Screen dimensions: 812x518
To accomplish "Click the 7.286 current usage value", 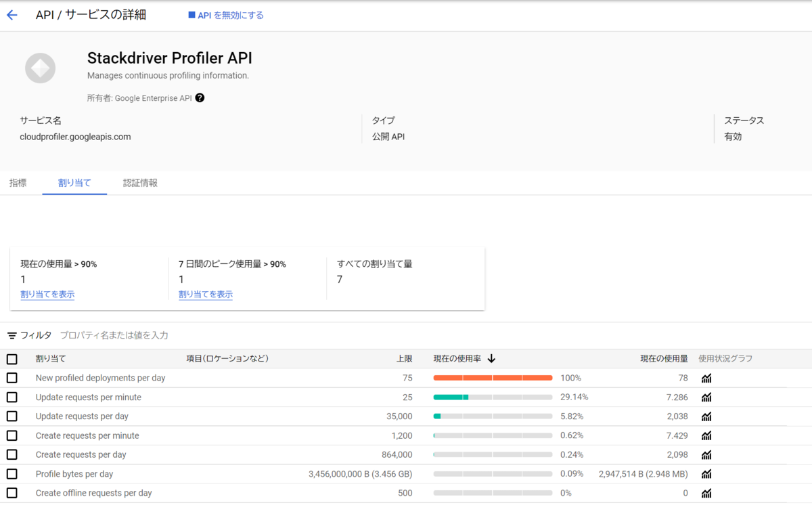I will tap(677, 397).
